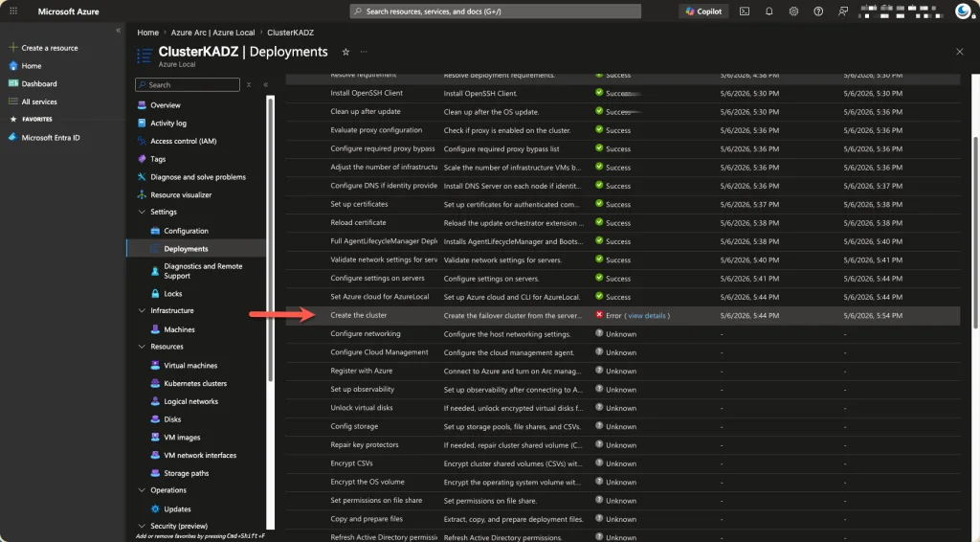The height and width of the screenshot is (542, 980).
Task: Open Access control (IAM)
Action: [183, 142]
